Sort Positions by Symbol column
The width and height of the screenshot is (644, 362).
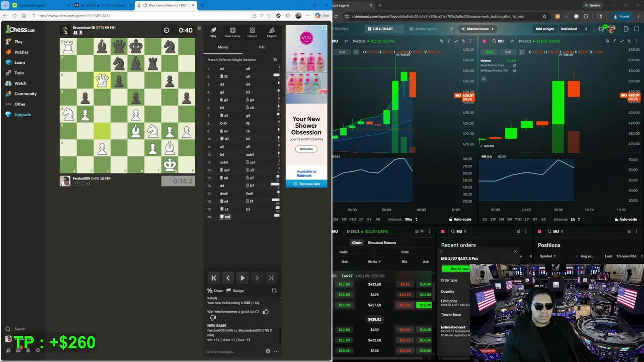coord(547,256)
